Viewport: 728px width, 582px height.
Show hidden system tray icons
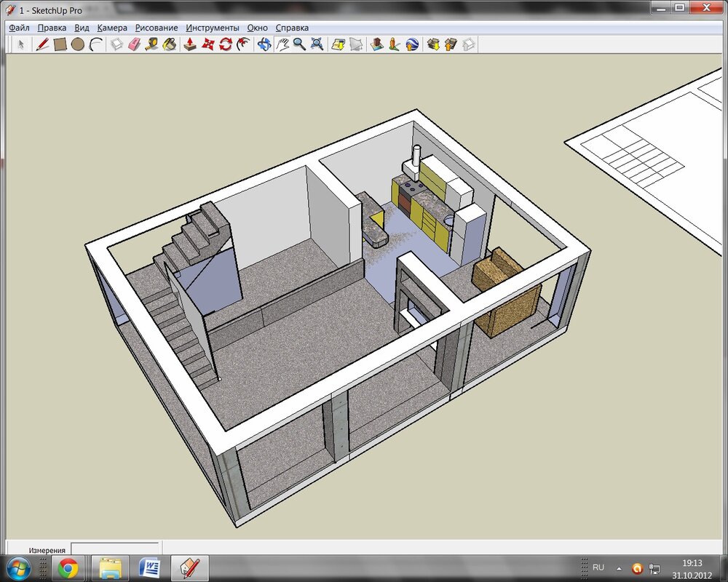[x=619, y=567]
